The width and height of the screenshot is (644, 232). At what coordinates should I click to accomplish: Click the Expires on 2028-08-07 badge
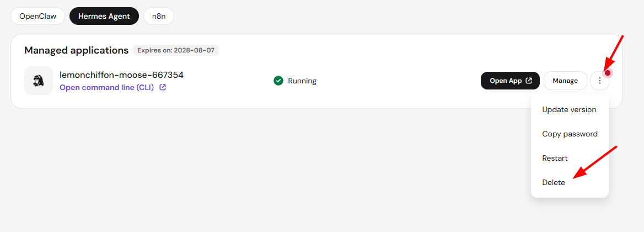point(176,50)
